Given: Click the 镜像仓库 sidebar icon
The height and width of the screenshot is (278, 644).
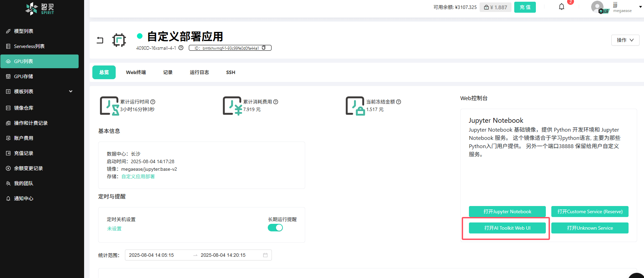Looking at the screenshot, I should (x=8, y=108).
